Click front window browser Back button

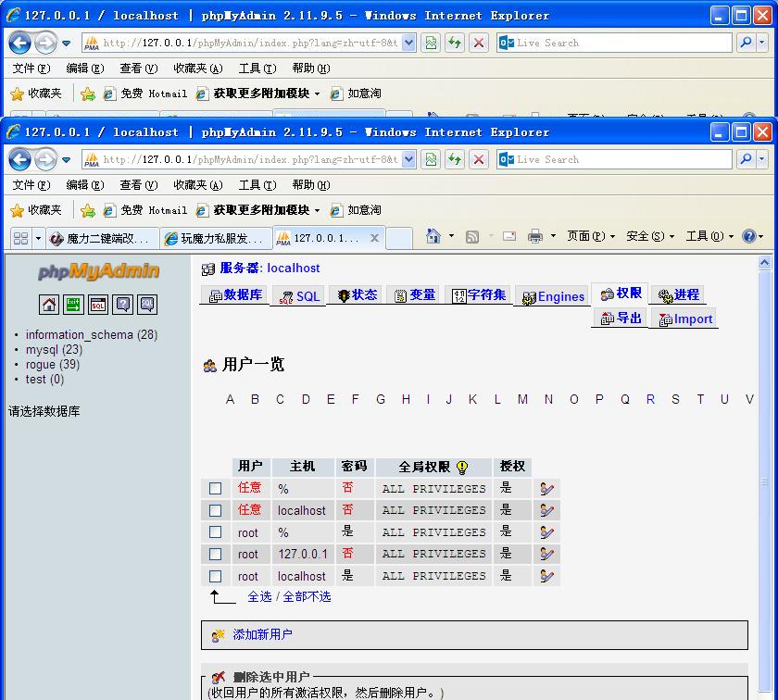pyautogui.click(x=20, y=160)
